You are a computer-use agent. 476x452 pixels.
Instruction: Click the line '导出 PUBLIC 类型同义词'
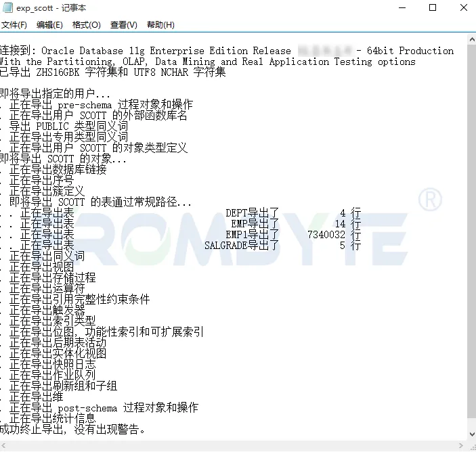(68, 127)
